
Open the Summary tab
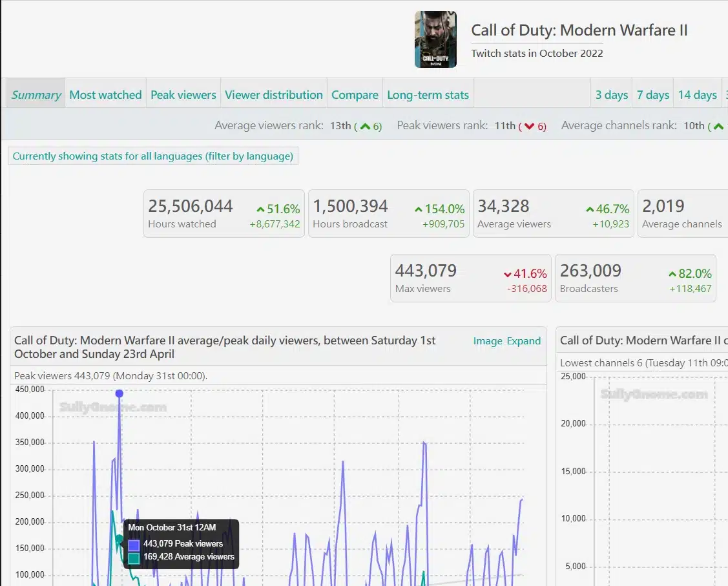pyautogui.click(x=36, y=95)
